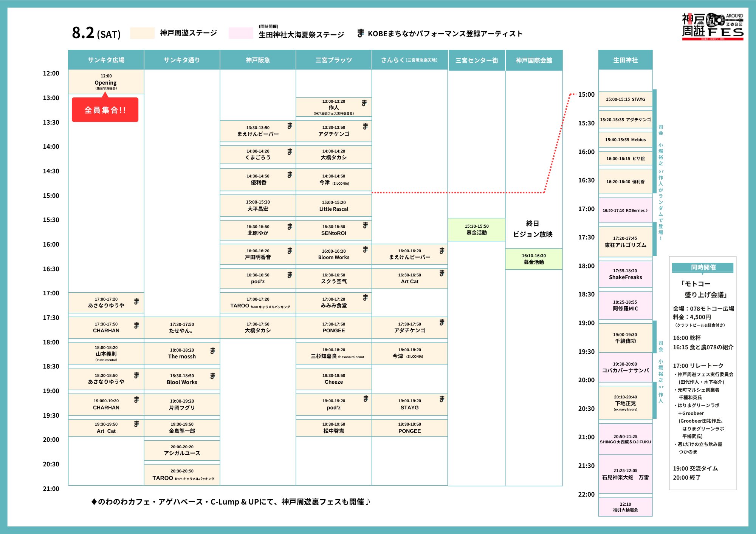
Task: Click the ま mark on みみみ食堂 slot
Action: [x=365, y=298]
